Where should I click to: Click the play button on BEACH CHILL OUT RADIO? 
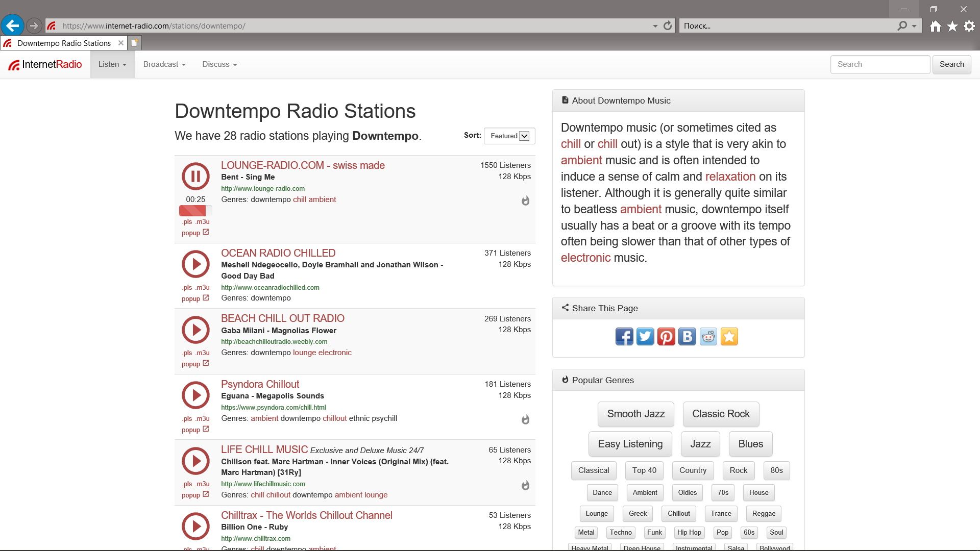click(194, 330)
